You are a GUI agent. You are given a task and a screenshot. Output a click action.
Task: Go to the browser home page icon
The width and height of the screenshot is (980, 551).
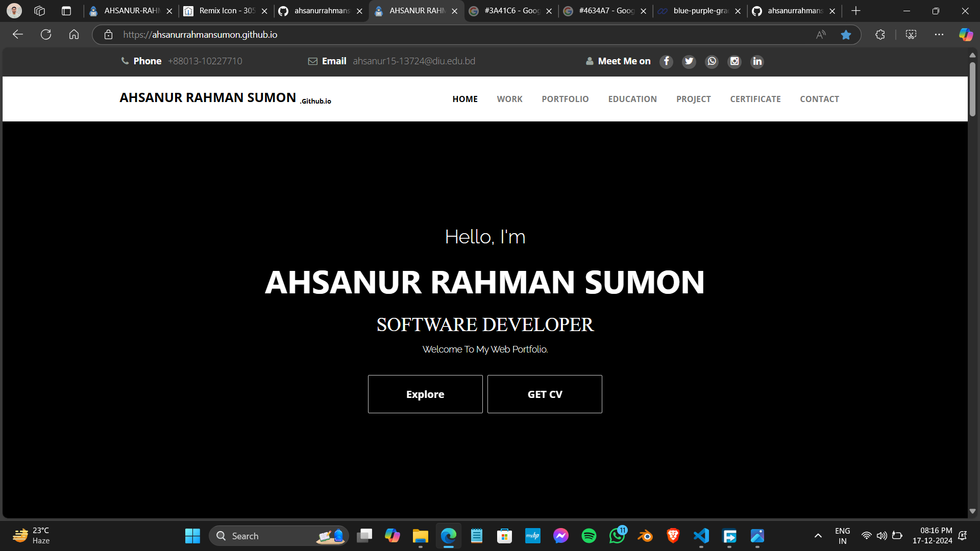pyautogui.click(x=74, y=35)
